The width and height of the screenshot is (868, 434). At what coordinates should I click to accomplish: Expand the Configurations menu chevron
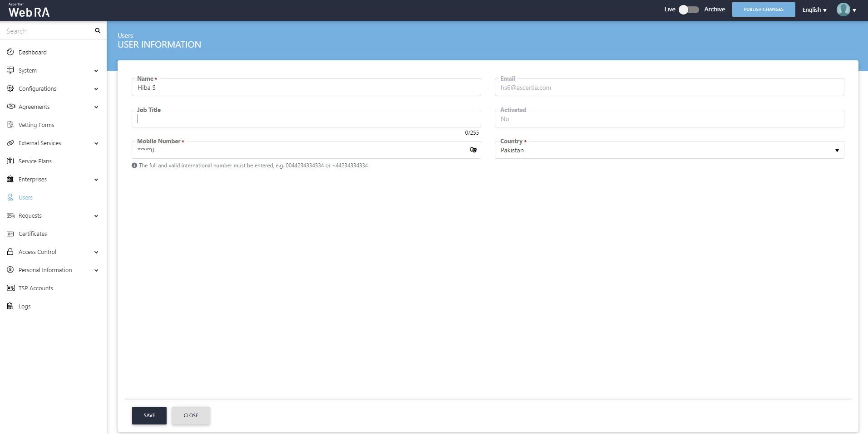[96, 89]
